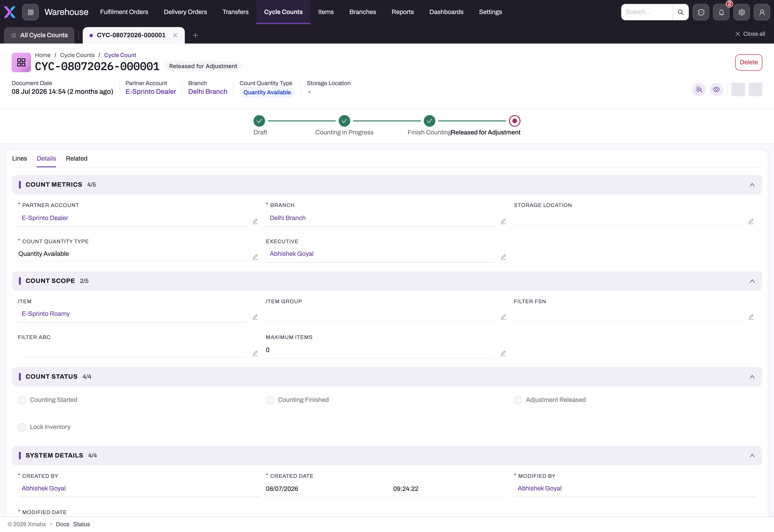This screenshot has width=774, height=532.
Task: Toggle the Adjustment Released checkbox
Action: (518, 400)
